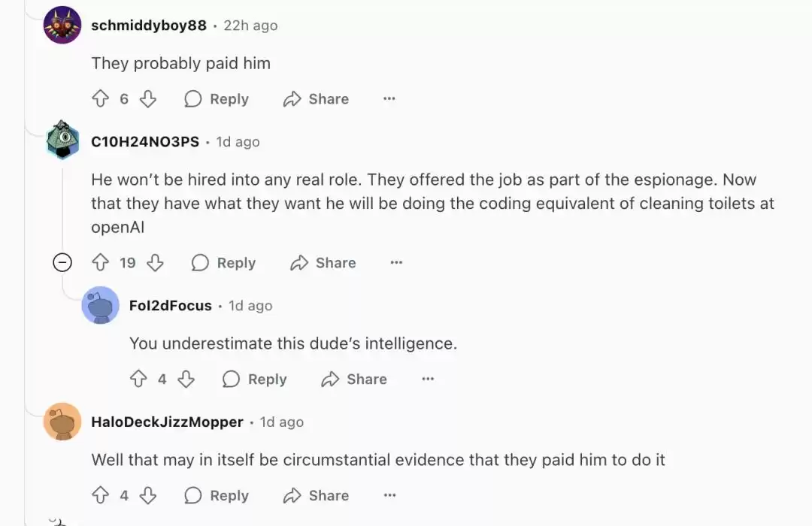
Task: Open HaloDeckJizzMopper's username link
Action: point(167,422)
